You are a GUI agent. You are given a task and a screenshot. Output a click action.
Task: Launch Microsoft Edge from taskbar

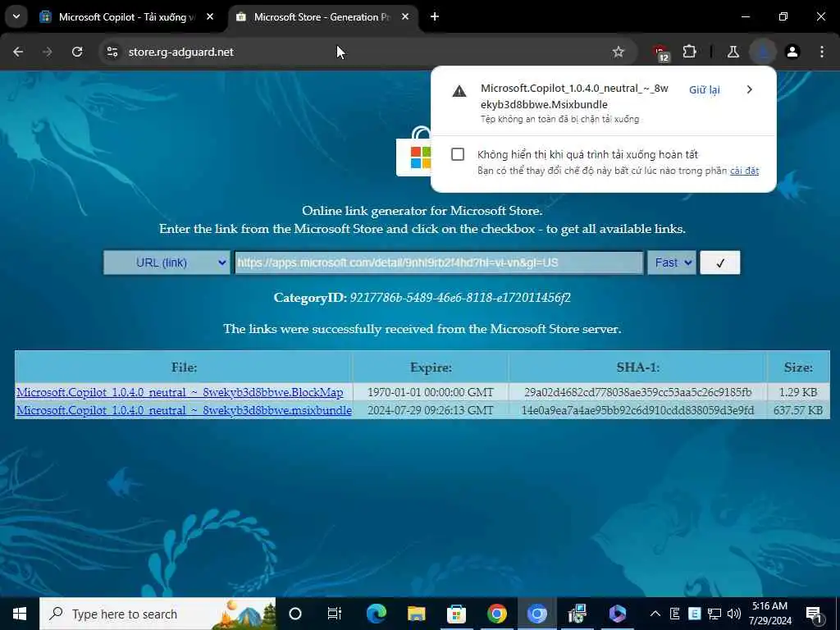point(376,614)
